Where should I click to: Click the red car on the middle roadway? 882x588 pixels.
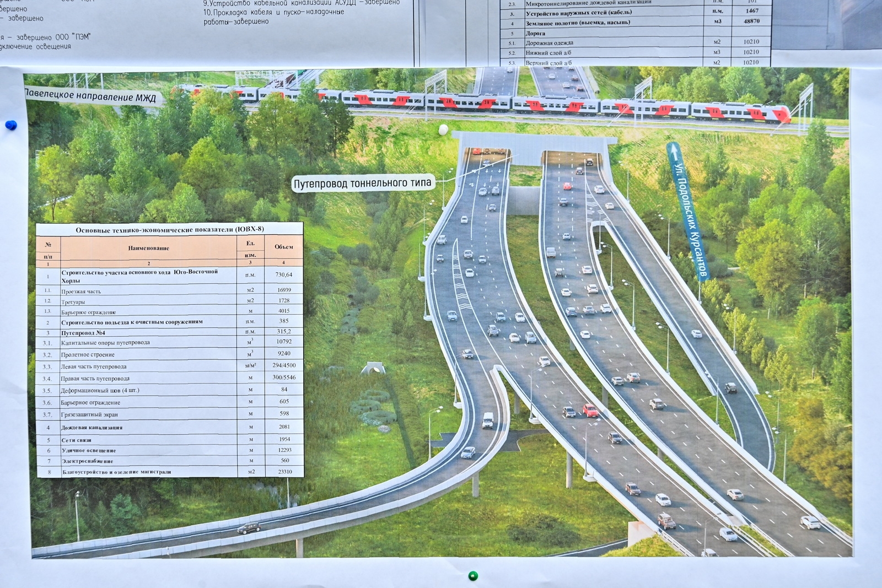click(590, 411)
